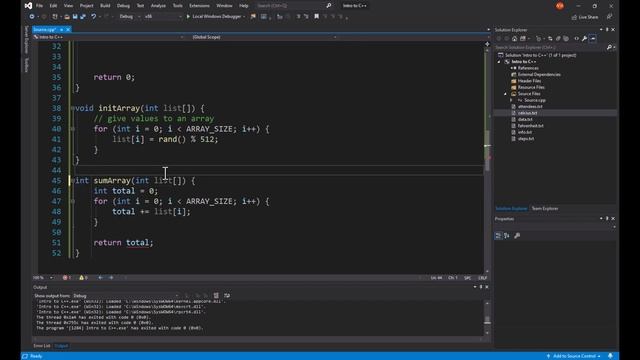Click Open File icon in toolbar

67,17
